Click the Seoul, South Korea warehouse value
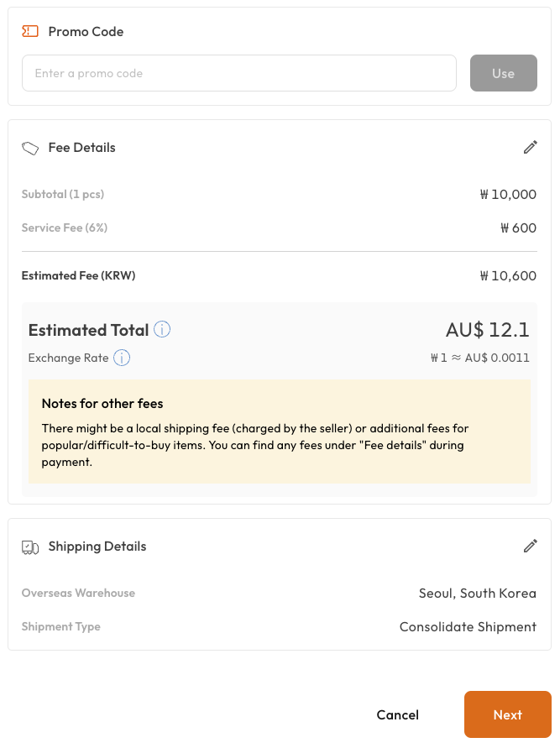The width and height of the screenshot is (560, 748). pos(477,594)
